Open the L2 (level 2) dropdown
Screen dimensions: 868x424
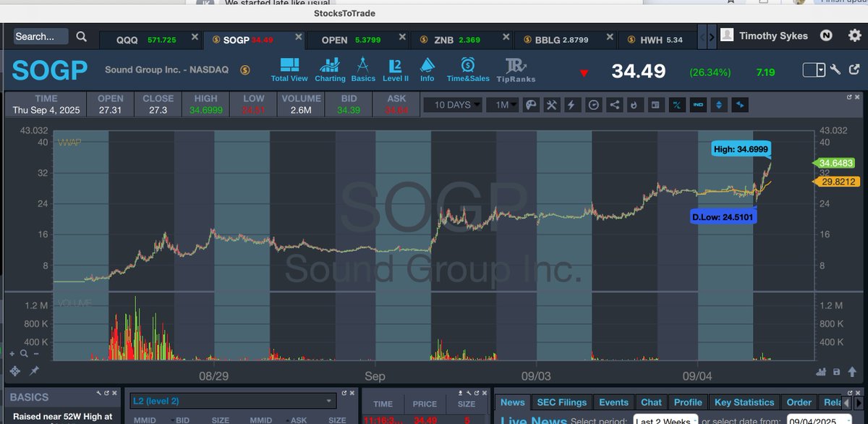pyautogui.click(x=232, y=400)
